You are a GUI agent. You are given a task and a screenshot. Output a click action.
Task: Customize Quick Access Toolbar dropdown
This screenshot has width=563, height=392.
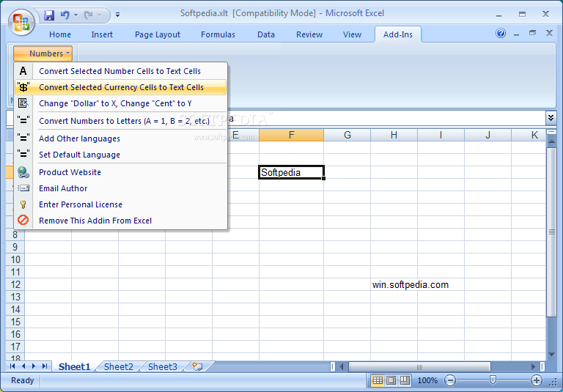click(118, 15)
